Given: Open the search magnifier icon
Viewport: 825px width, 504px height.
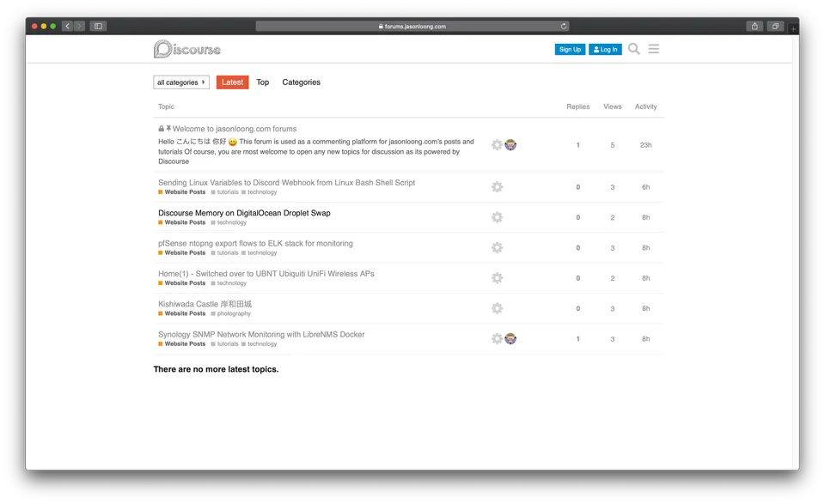Looking at the screenshot, I should pyautogui.click(x=633, y=49).
